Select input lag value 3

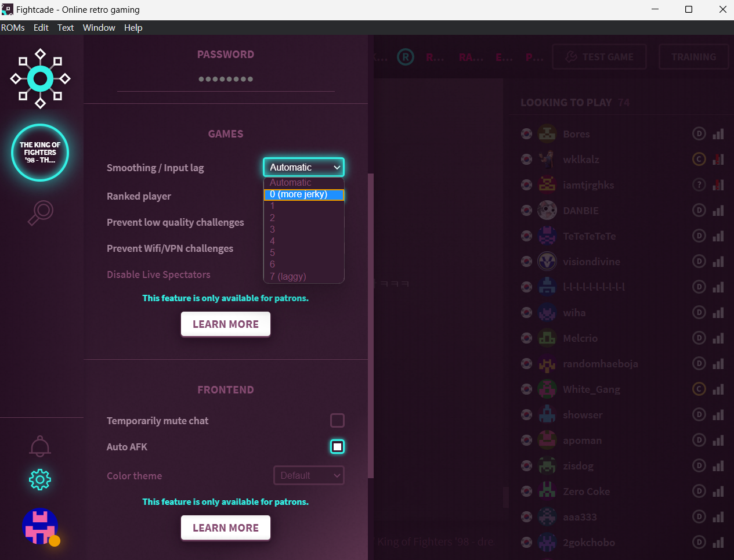(x=304, y=229)
